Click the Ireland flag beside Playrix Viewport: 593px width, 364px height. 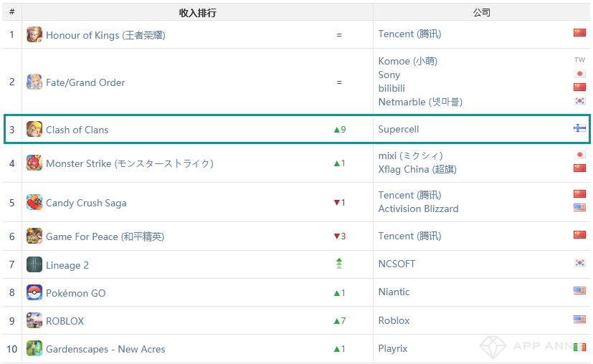579,348
